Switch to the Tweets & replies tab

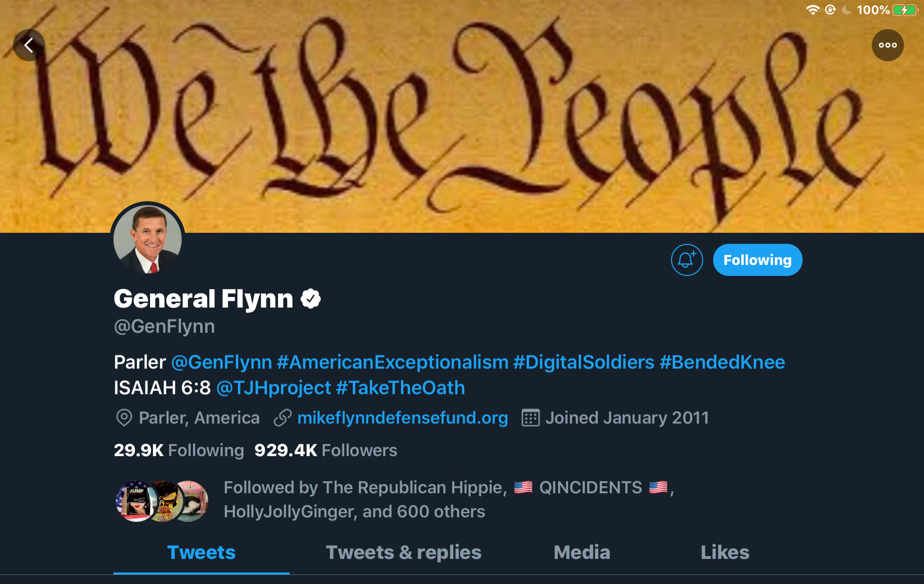[404, 552]
